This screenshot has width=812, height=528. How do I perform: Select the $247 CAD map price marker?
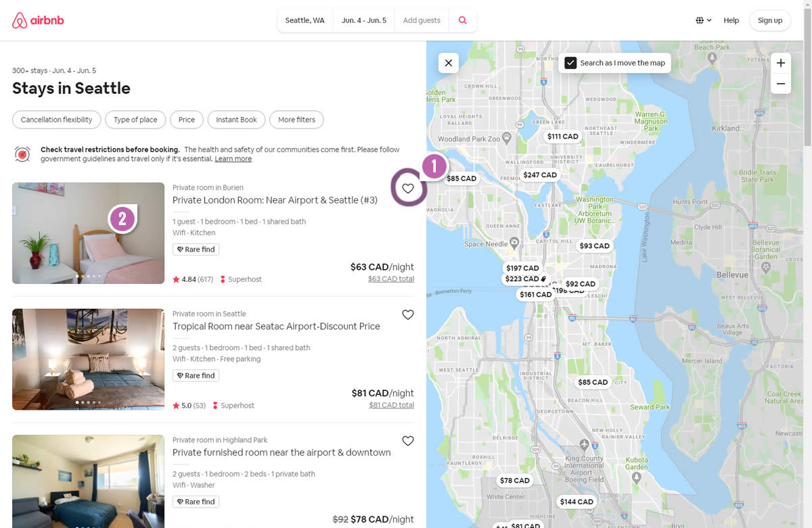(x=540, y=175)
